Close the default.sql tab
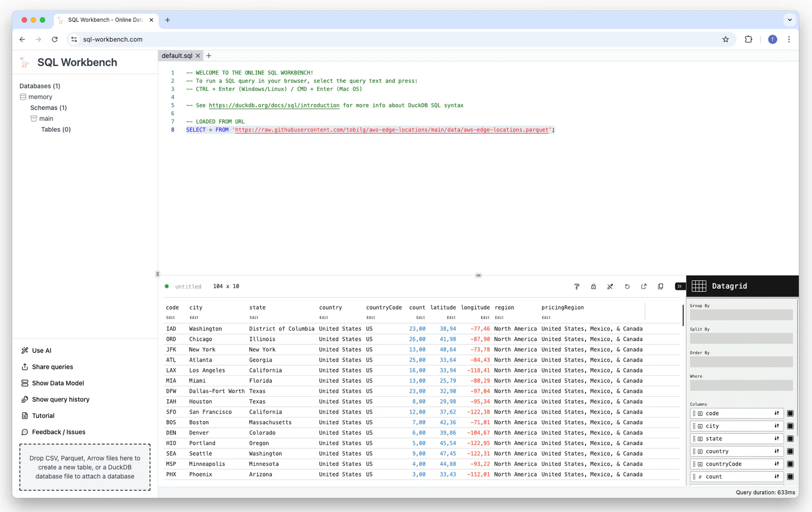The image size is (812, 512). point(198,56)
